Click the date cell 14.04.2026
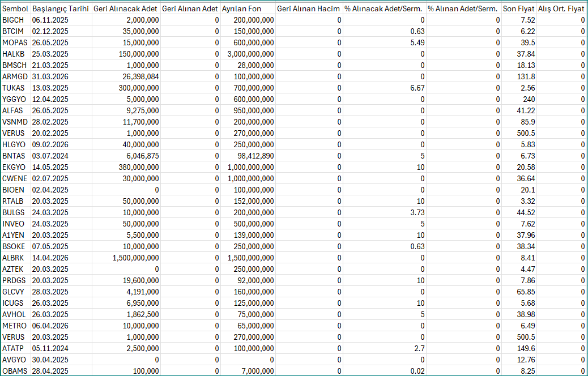Viewport: 588px width, 376px height. coord(61,258)
